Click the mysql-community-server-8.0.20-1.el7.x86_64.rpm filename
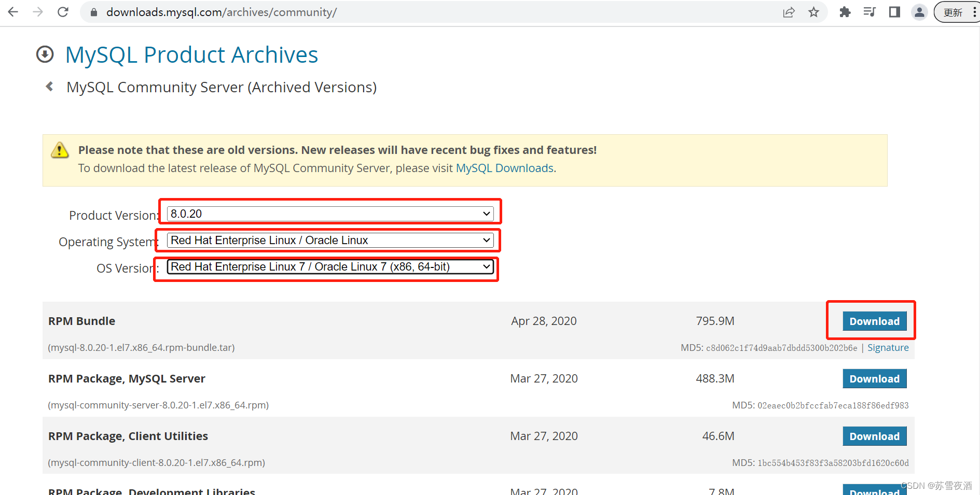Screen dimensions: 980x495 pos(158,405)
